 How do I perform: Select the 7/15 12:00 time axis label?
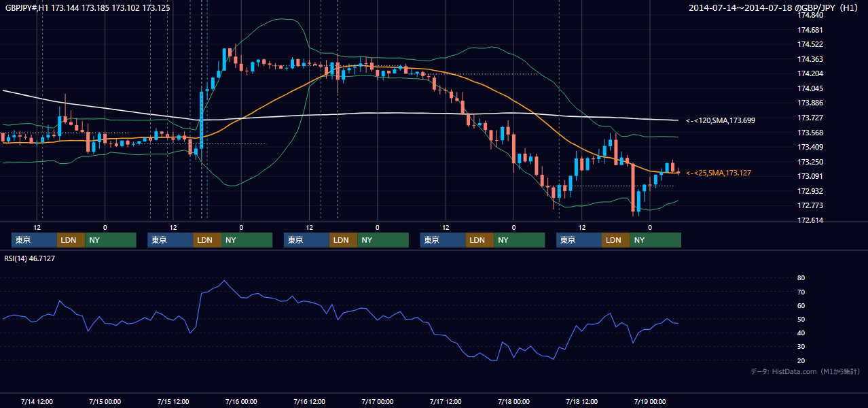[173, 401]
